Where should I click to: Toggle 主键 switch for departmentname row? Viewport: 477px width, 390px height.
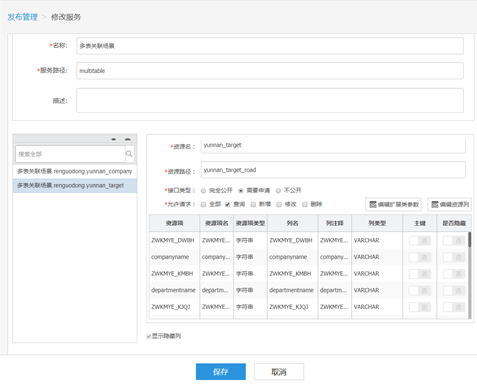click(x=420, y=290)
